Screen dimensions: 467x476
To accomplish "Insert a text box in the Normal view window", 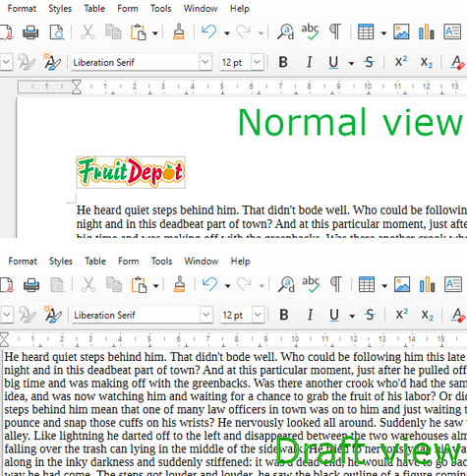I will (452, 31).
